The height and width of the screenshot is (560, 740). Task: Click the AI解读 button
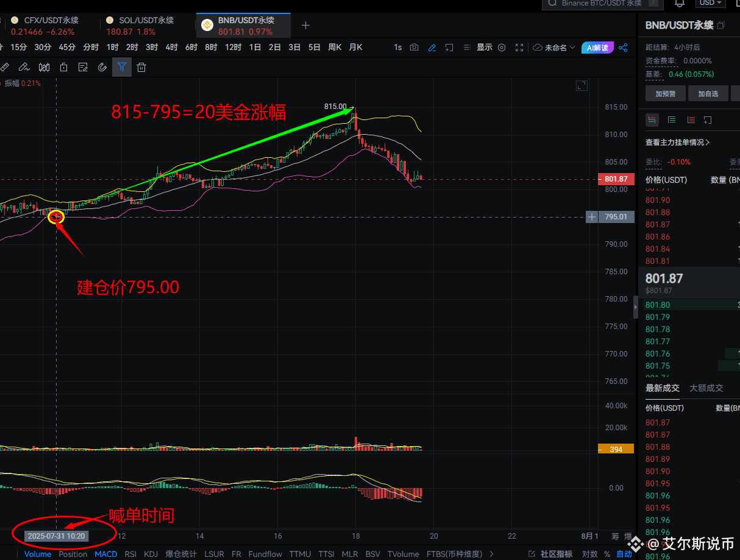point(597,48)
